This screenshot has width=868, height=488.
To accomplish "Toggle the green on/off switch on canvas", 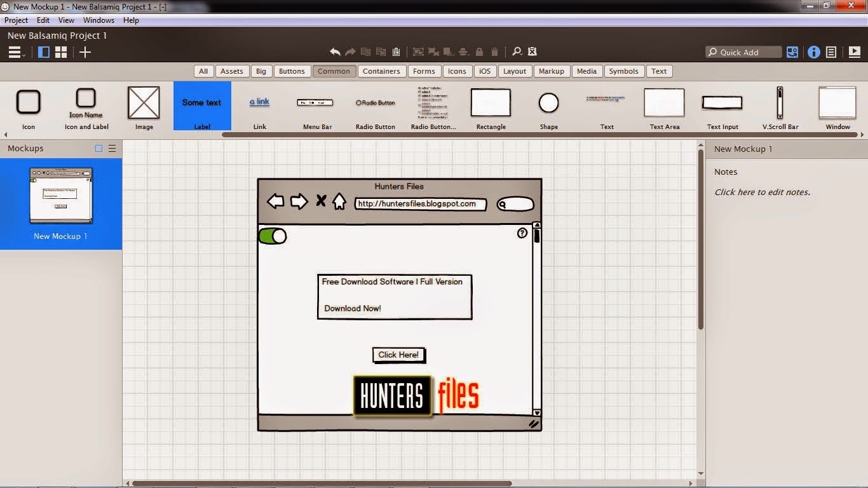I will (273, 236).
